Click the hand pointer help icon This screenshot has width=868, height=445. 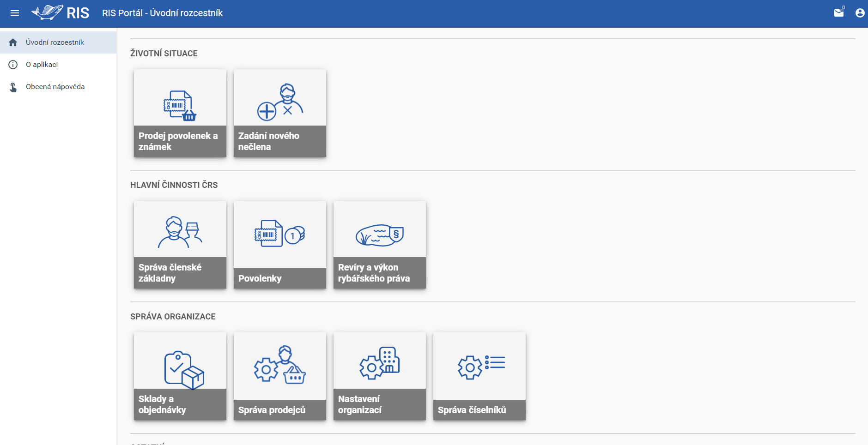(x=13, y=87)
